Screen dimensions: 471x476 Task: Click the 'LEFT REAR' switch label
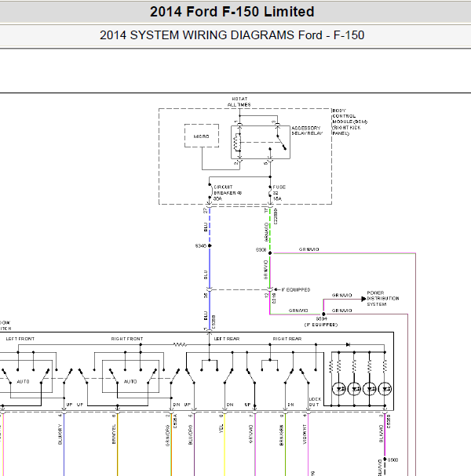tap(227, 339)
